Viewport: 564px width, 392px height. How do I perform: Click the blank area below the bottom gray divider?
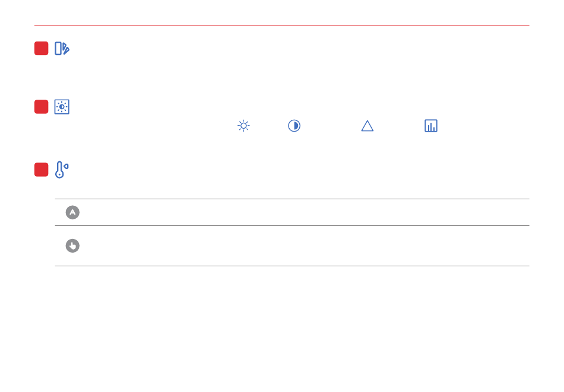[x=281, y=327]
